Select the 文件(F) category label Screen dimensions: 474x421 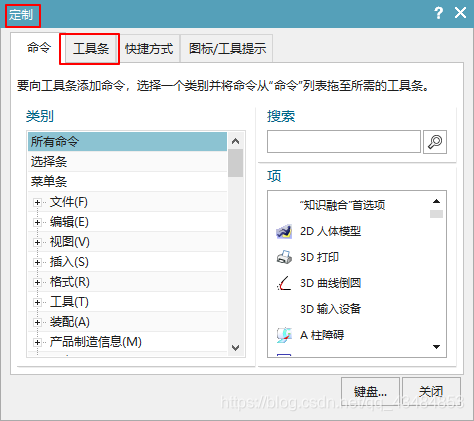pos(69,202)
